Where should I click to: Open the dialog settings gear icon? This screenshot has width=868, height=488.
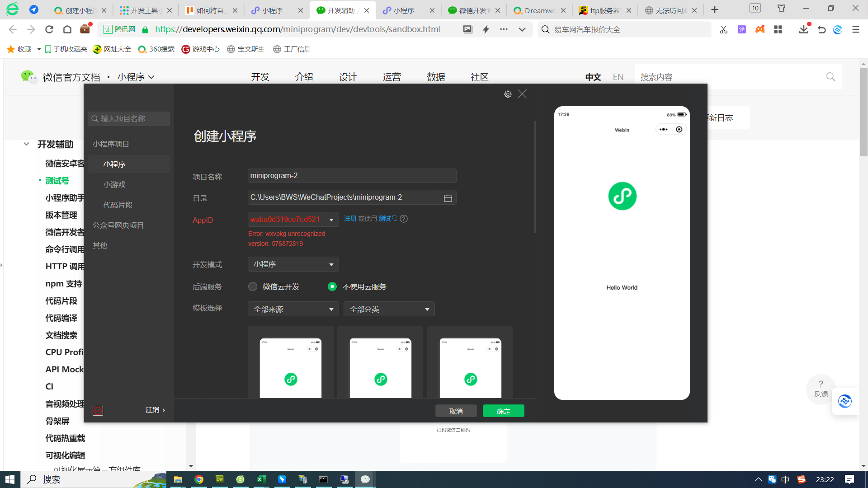(x=508, y=94)
